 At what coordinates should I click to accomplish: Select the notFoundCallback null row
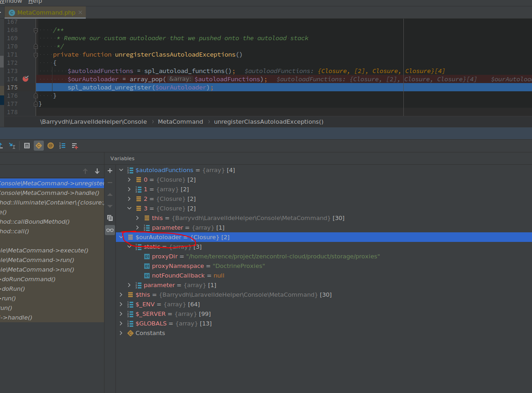pyautogui.click(x=324, y=276)
